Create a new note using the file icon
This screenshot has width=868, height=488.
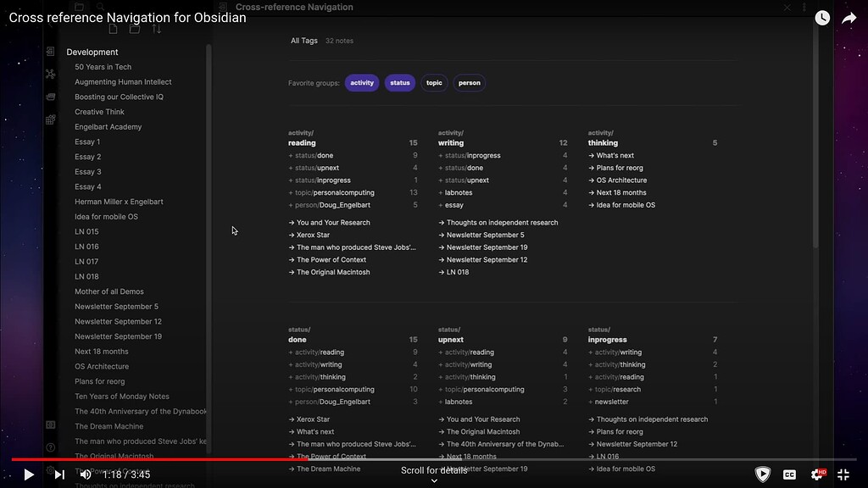(113, 28)
